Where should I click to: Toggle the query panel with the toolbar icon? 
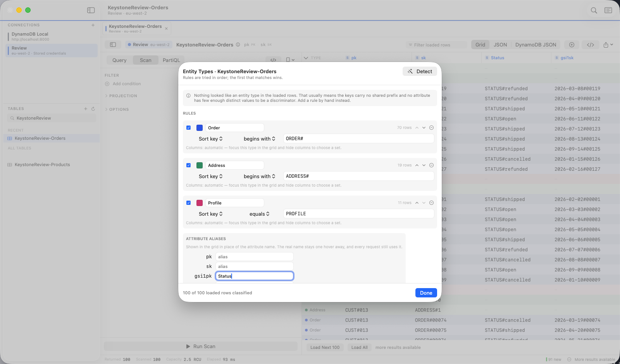[x=113, y=45]
